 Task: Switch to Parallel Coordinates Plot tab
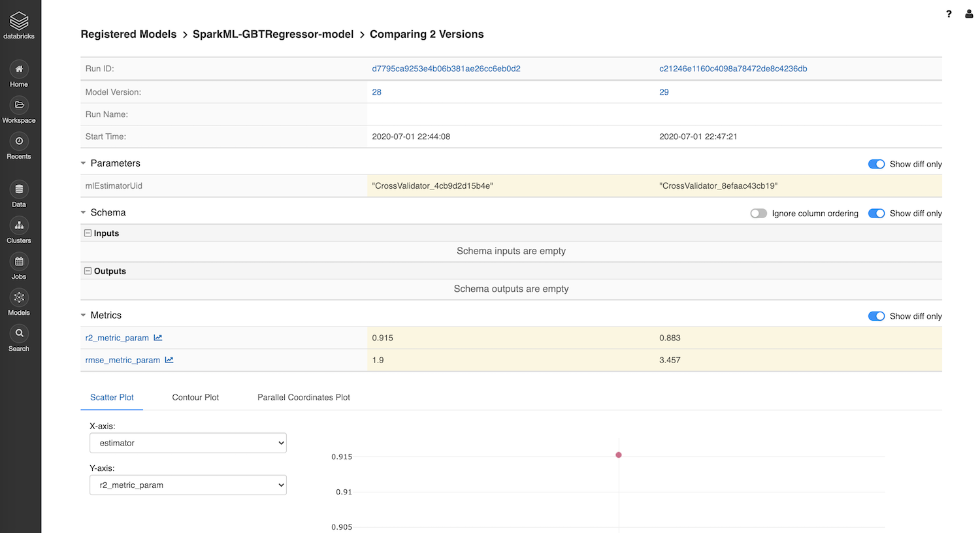click(303, 397)
